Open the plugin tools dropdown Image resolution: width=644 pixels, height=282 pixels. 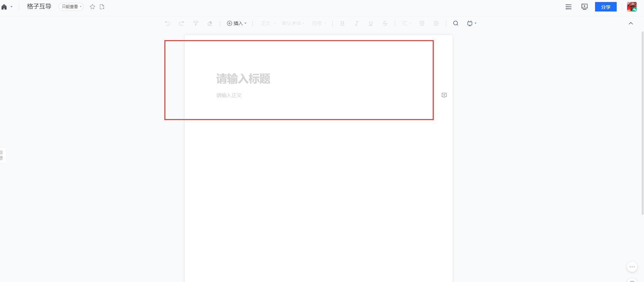click(x=472, y=23)
